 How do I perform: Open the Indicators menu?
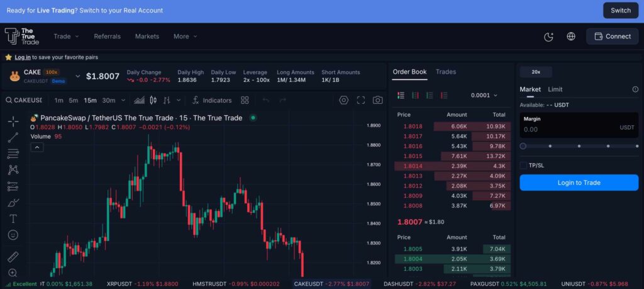[212, 100]
